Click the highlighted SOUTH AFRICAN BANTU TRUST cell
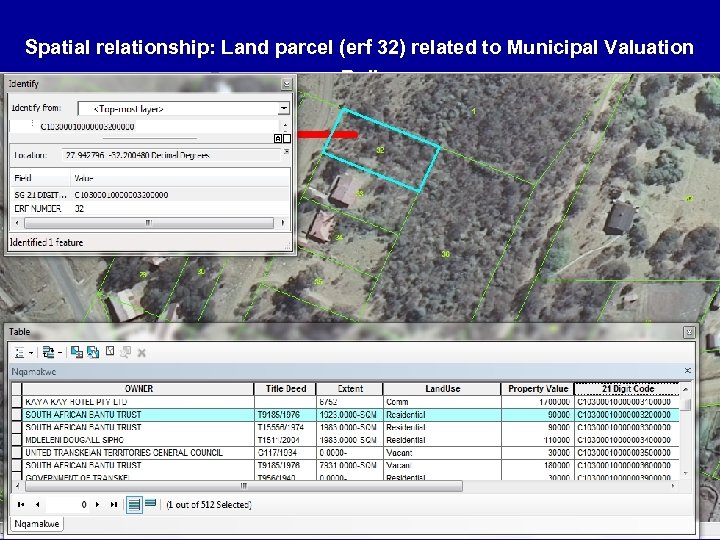The image size is (720, 540). tap(138, 415)
